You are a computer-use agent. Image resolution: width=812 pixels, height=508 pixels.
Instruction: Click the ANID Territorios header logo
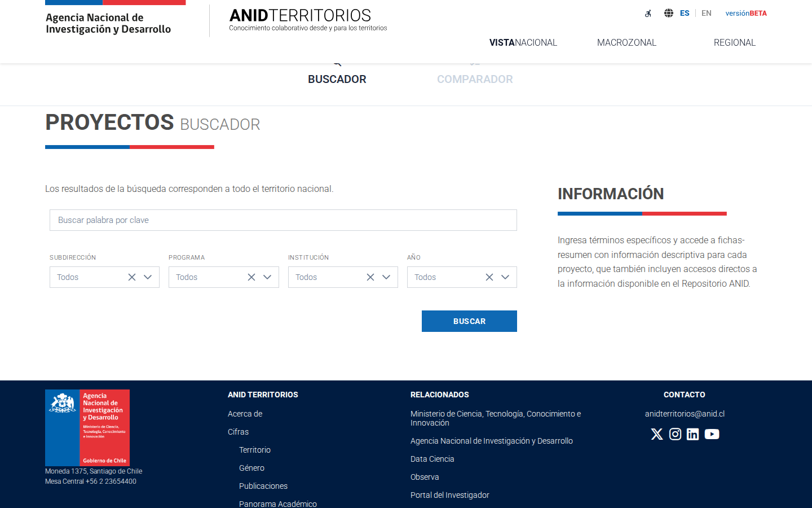coord(308,20)
